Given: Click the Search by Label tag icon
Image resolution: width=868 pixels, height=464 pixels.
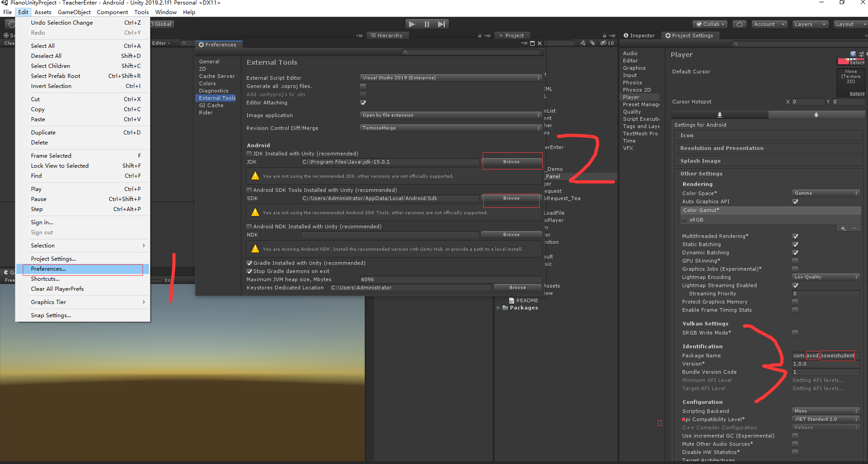Looking at the screenshot, I should pyautogui.click(x=592, y=43).
